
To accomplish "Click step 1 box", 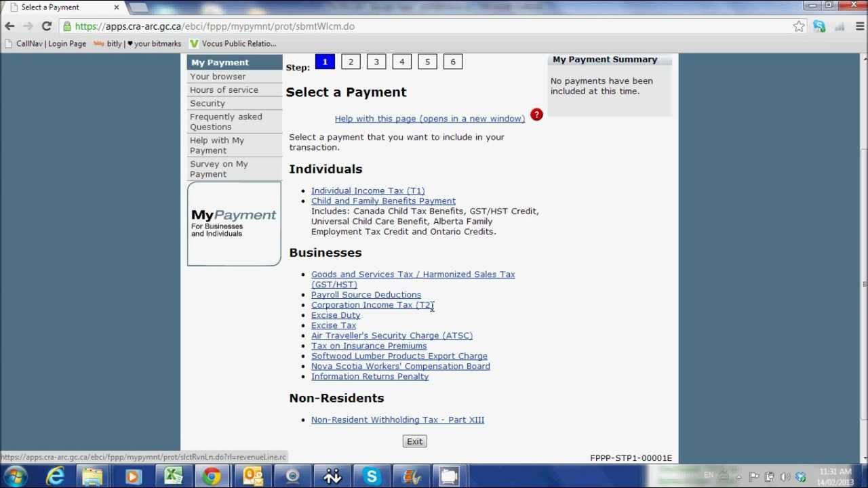I will pyautogui.click(x=325, y=62).
